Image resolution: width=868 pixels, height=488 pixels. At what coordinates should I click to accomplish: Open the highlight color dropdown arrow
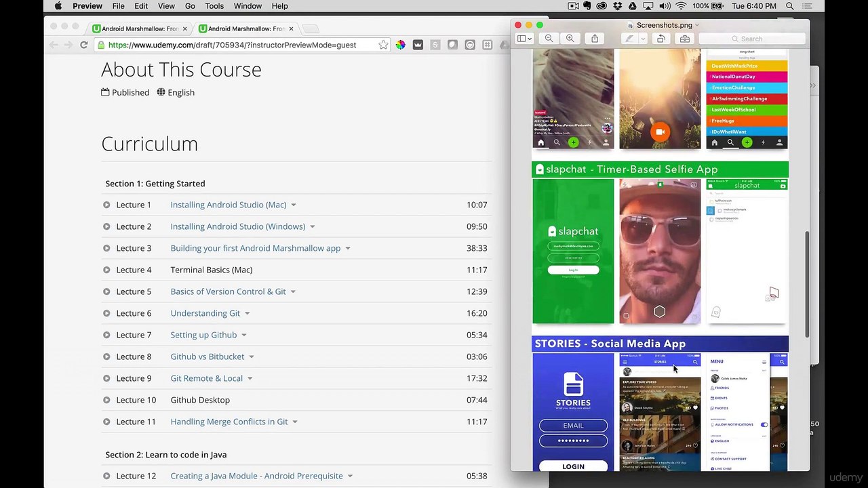[642, 39]
